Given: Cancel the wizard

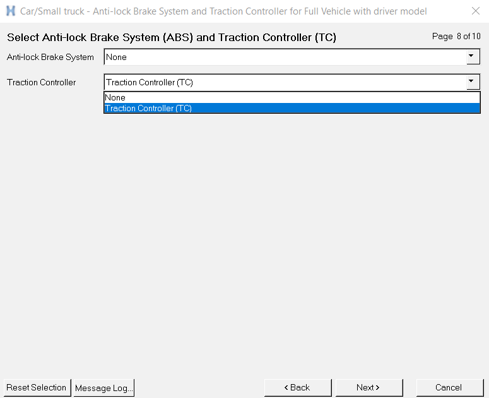Looking at the screenshot, I should click(x=449, y=388).
